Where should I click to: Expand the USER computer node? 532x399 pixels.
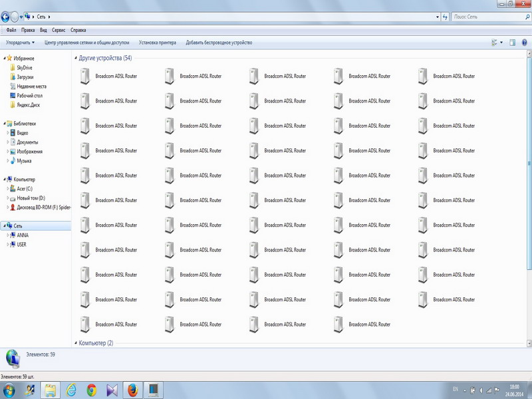(8, 244)
